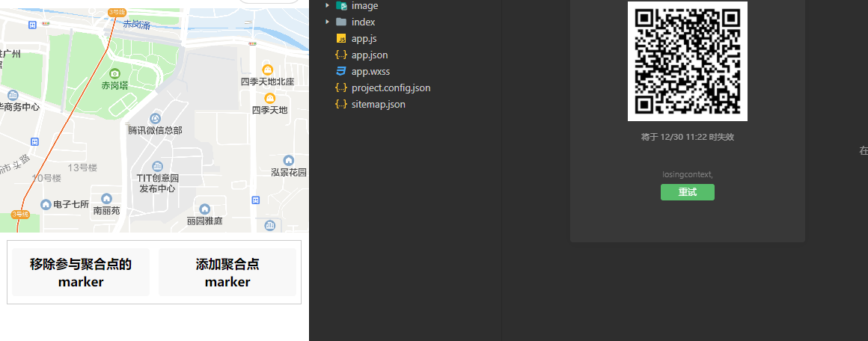Screen dimensions: 868x341
Task: Click the app.wxss CSS file icon
Action: [x=341, y=71]
